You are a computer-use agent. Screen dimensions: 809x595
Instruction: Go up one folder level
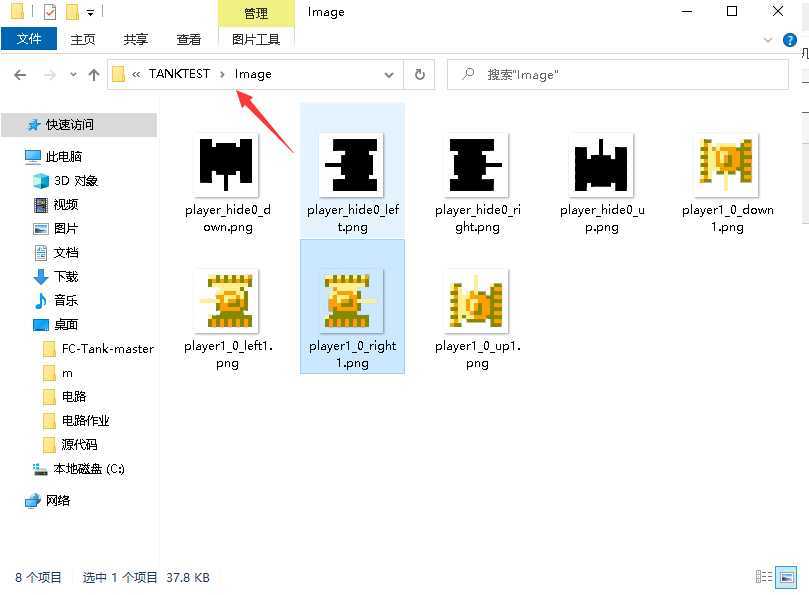click(x=93, y=75)
